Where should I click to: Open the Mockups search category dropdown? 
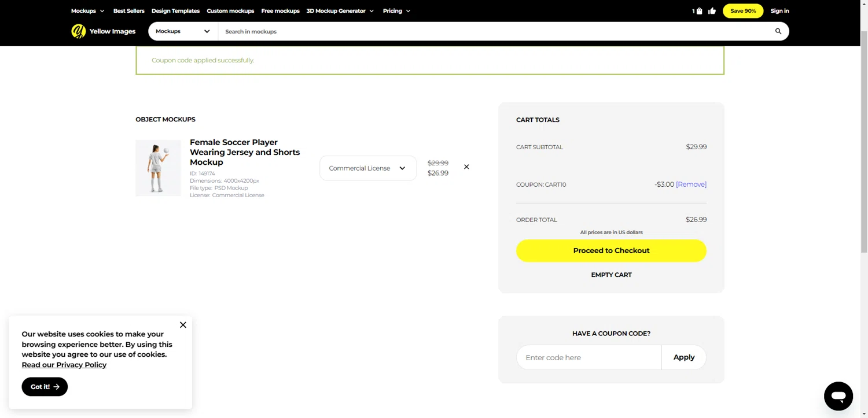click(183, 31)
